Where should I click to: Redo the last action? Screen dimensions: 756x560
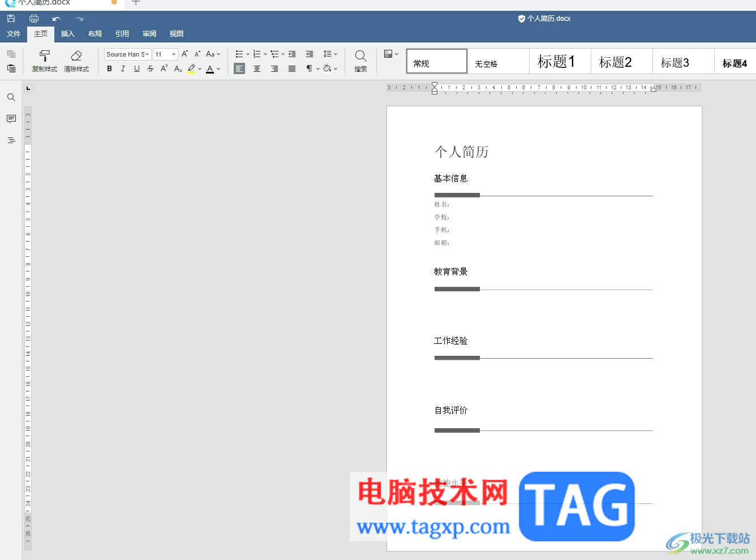(79, 19)
